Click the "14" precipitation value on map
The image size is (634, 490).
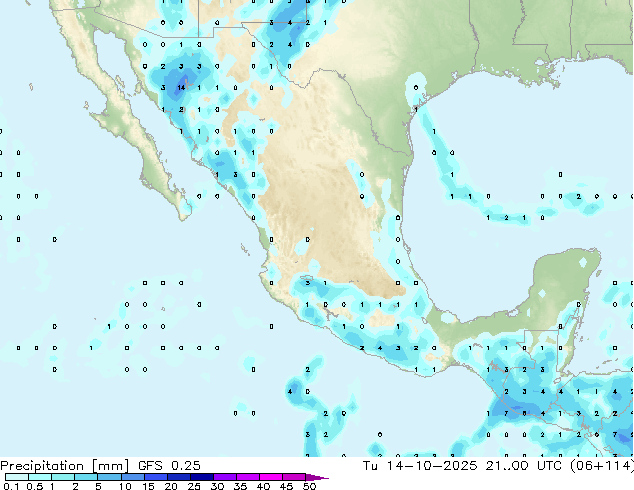(181, 88)
